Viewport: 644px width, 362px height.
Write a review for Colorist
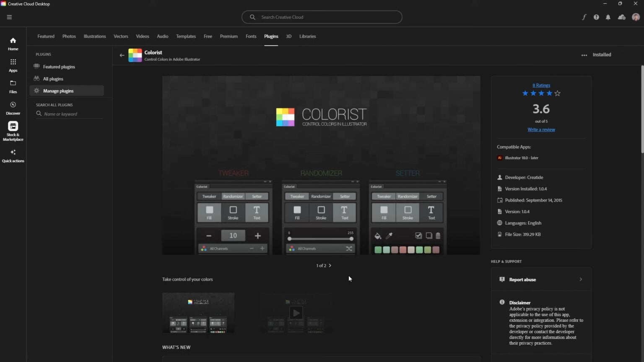pos(541,129)
